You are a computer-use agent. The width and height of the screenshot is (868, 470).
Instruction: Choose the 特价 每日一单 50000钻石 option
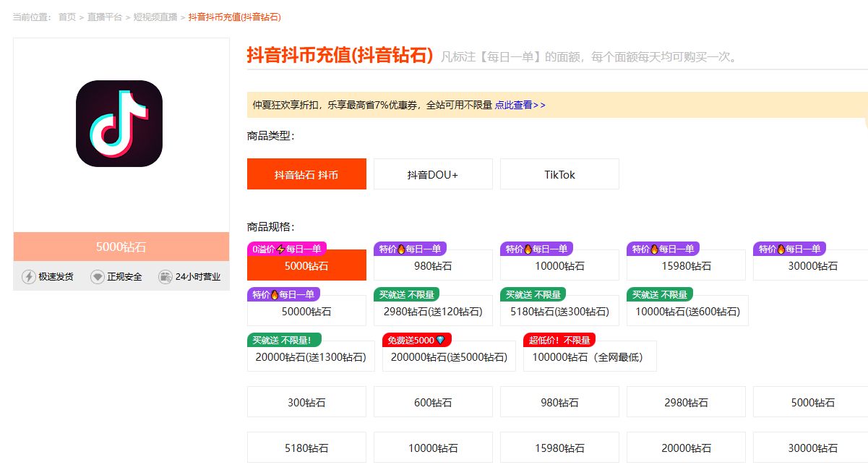pyautogui.click(x=306, y=311)
